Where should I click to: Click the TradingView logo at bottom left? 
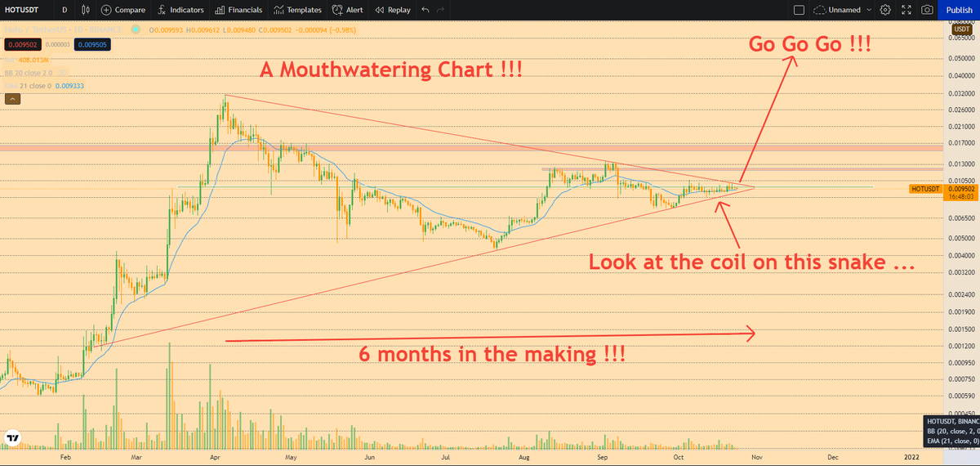[x=13, y=438]
